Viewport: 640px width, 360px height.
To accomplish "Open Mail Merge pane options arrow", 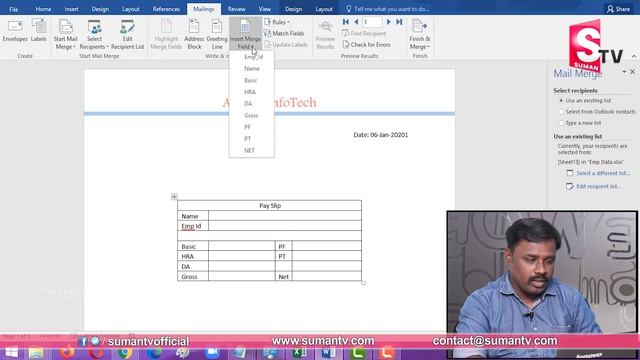I will 624,72.
